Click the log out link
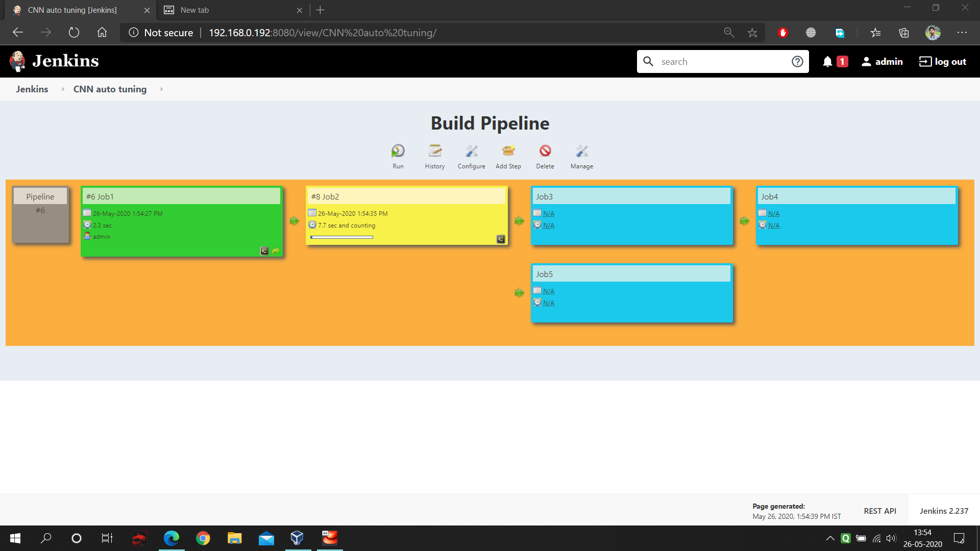 click(943, 62)
